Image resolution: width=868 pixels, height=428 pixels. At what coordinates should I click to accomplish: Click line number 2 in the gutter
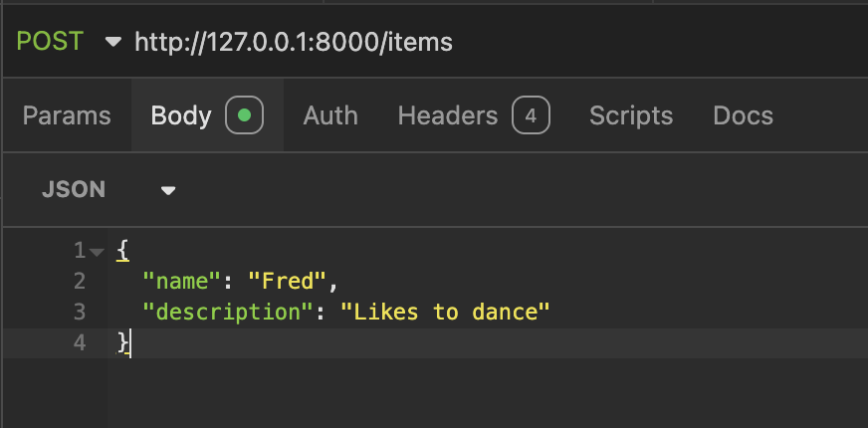tap(80, 282)
